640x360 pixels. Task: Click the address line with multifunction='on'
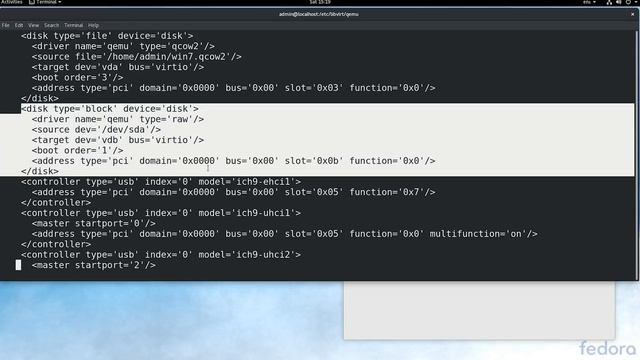(284, 233)
